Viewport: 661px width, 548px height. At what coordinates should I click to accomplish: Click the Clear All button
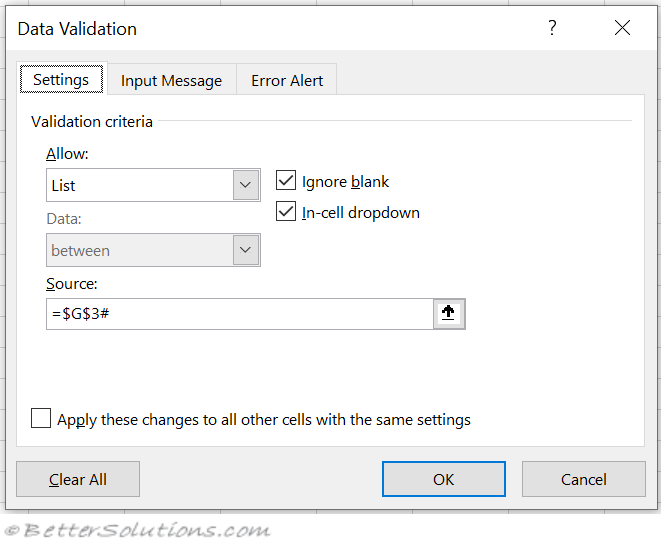click(78, 479)
